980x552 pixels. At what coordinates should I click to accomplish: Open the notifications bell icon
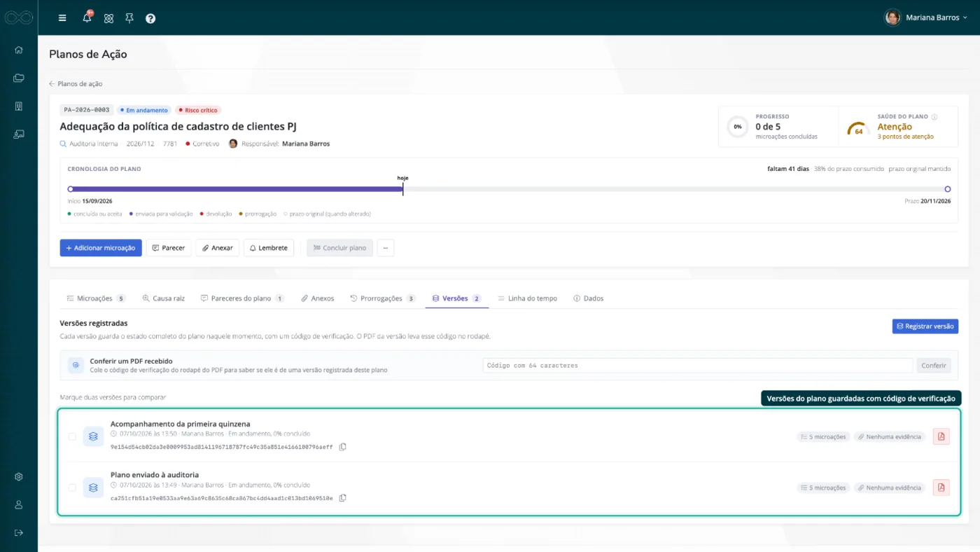87,18
